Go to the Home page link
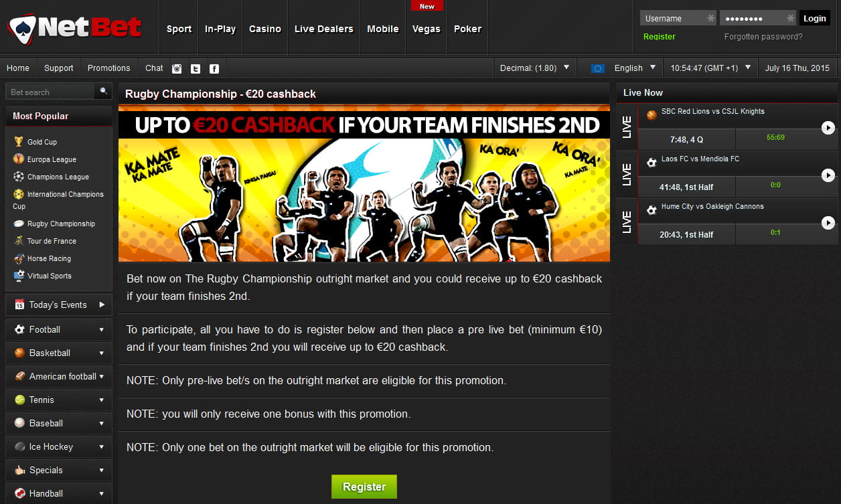The height and width of the screenshot is (504, 841). pyautogui.click(x=18, y=68)
